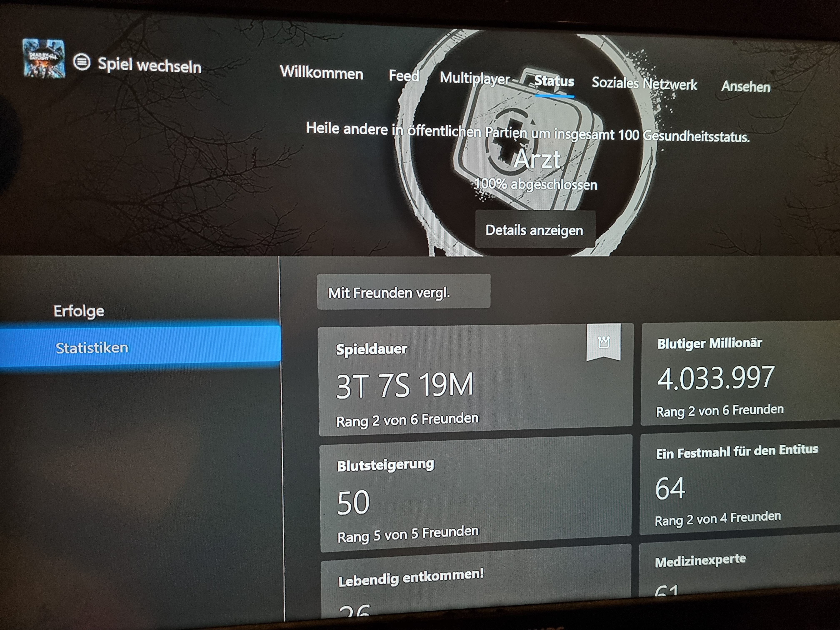Click the crown badge on Spieldauer tile
840x630 pixels.
603,342
